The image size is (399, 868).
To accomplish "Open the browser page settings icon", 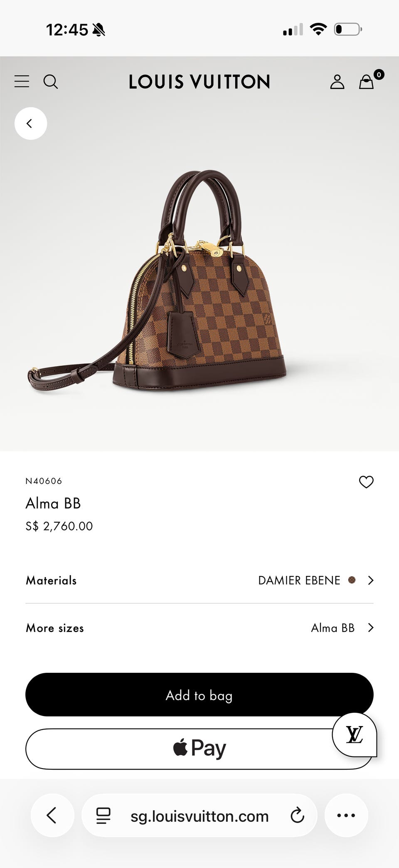I will click(103, 816).
